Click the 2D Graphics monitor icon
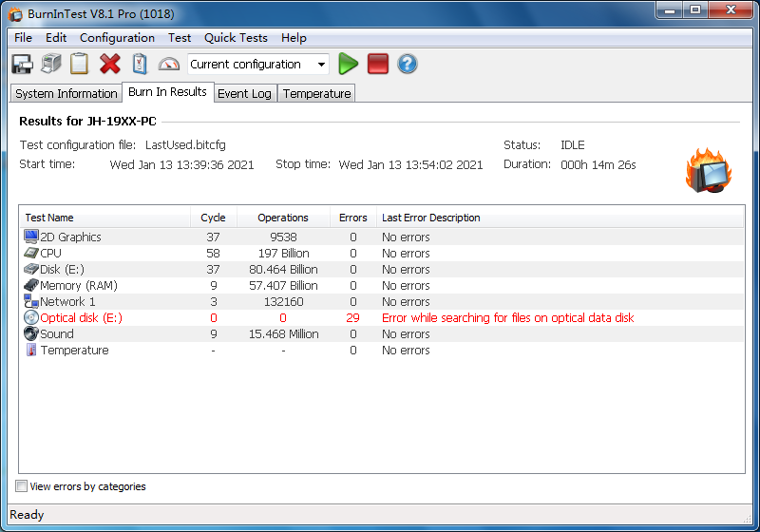Viewport: 760px width, 532px height. point(31,237)
